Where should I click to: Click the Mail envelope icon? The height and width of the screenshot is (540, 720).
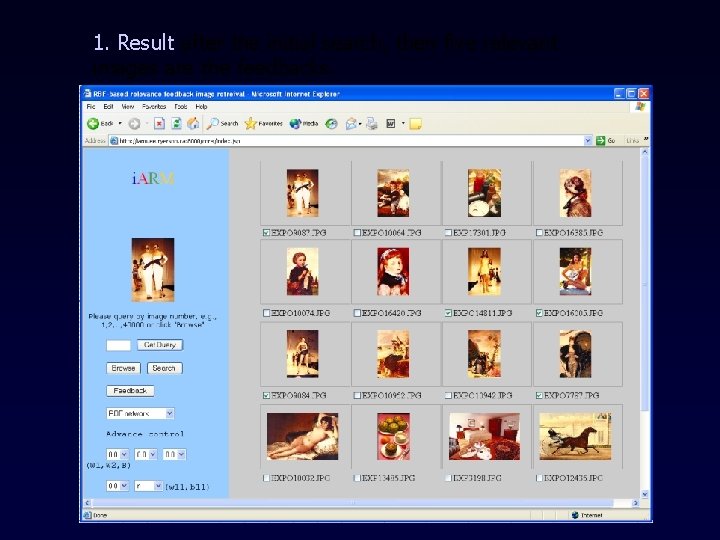351,124
